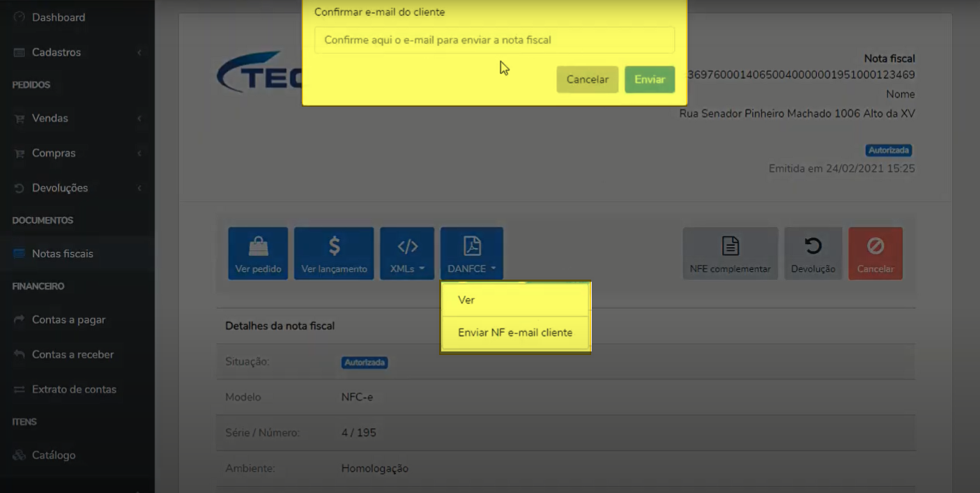Click the prohibited circle icon in red Cancelar

coord(875,245)
